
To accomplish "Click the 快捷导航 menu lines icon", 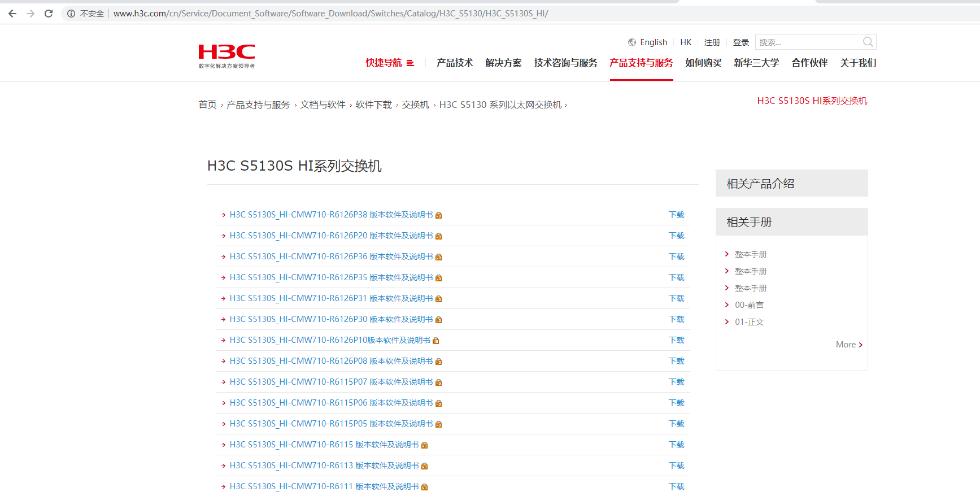I will 410,63.
